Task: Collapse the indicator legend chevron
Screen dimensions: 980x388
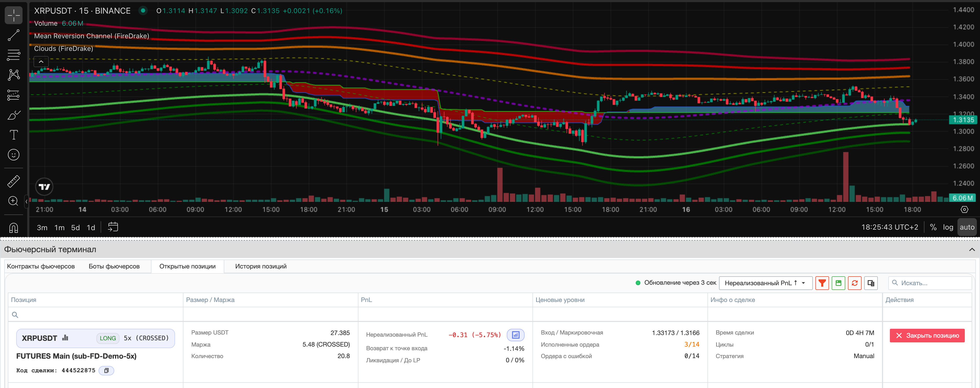Action: click(x=41, y=61)
